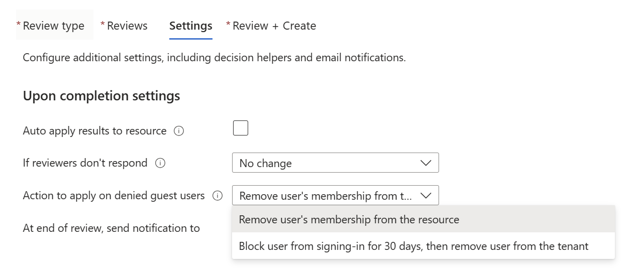Image resolution: width=644 pixels, height=276 pixels.
Task: Click the Upon completion settings heading
Action: [101, 95]
